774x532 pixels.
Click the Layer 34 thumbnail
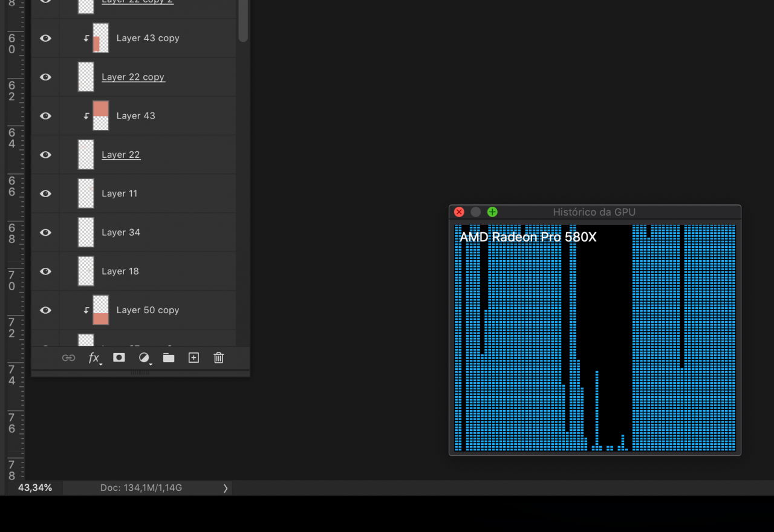coord(86,232)
